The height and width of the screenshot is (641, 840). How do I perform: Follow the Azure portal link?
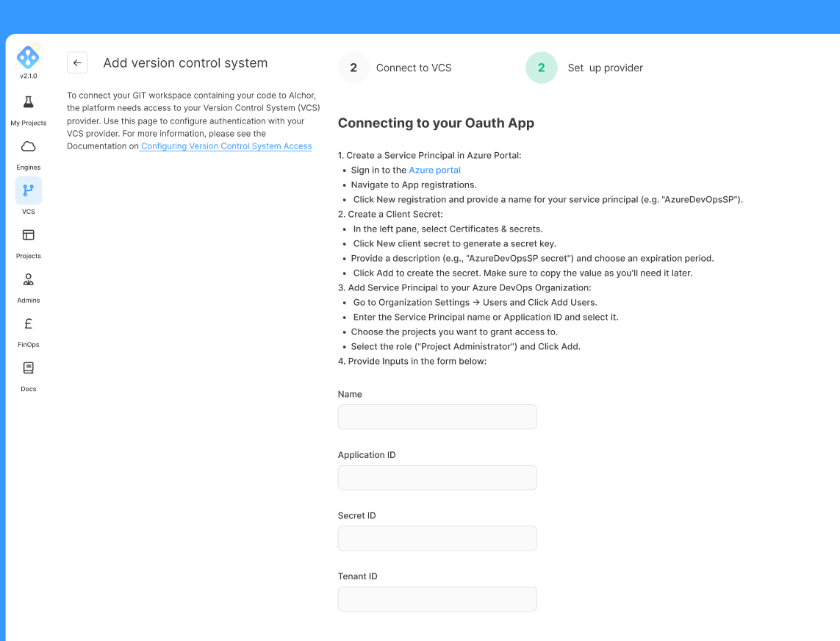434,170
